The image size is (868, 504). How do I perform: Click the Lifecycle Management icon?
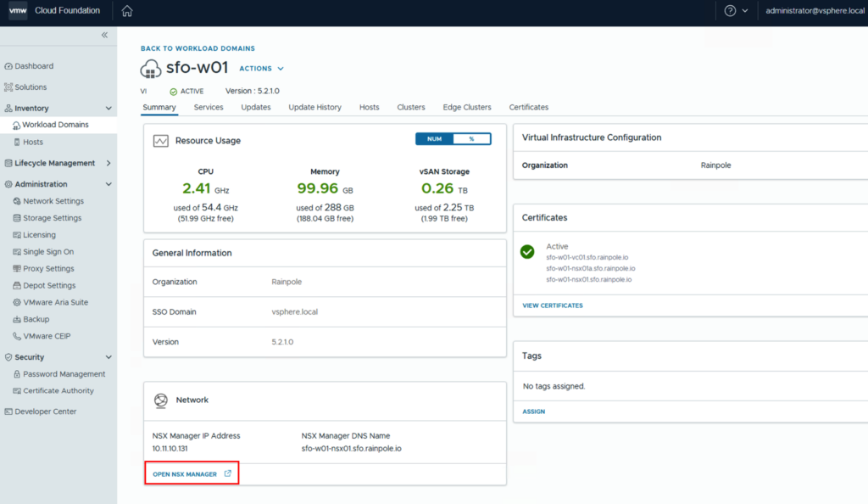coord(8,163)
